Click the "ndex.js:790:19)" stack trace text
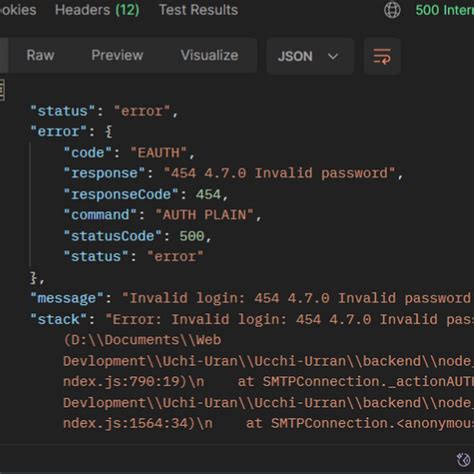Viewport: 474px width, 474px height. pyautogui.click(x=125, y=382)
